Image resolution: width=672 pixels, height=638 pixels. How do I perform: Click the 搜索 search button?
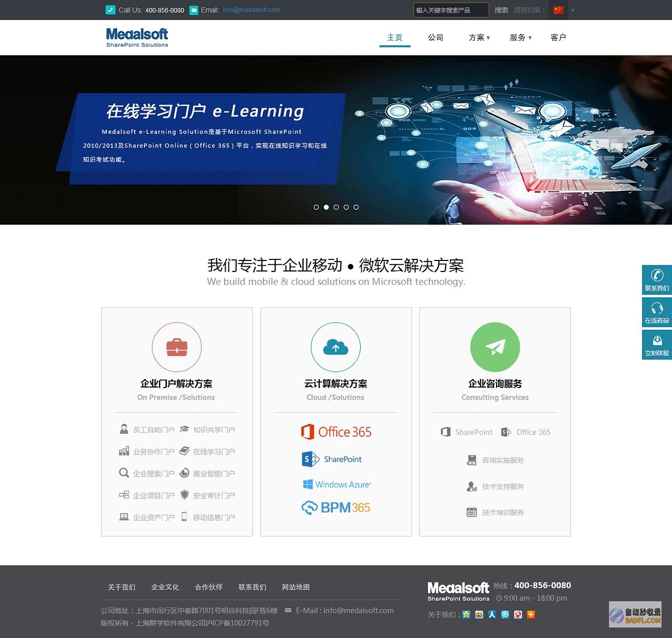point(501,10)
